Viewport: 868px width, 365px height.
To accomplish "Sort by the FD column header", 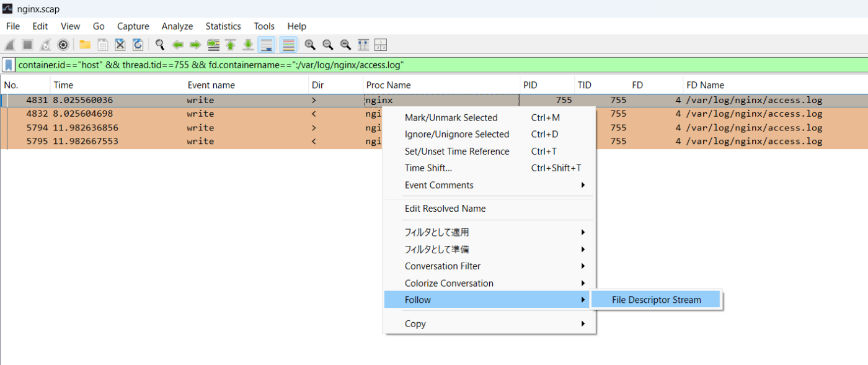I will [655, 85].
